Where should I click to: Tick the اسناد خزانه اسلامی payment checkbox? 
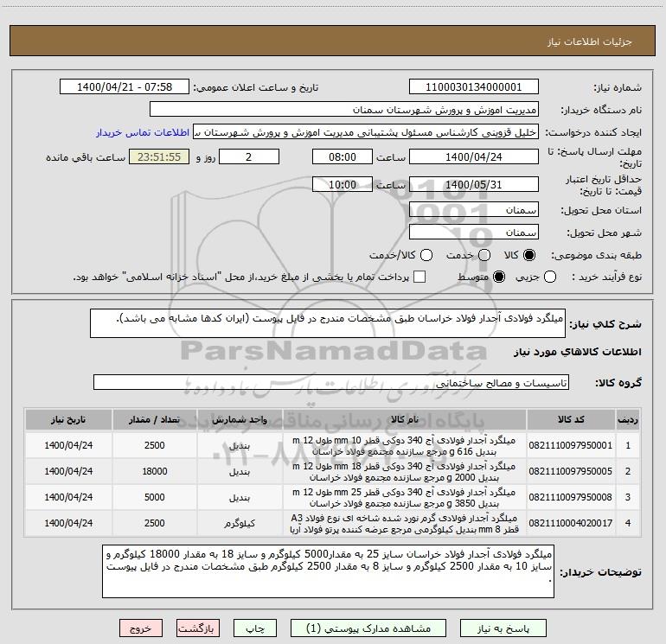click(419, 277)
